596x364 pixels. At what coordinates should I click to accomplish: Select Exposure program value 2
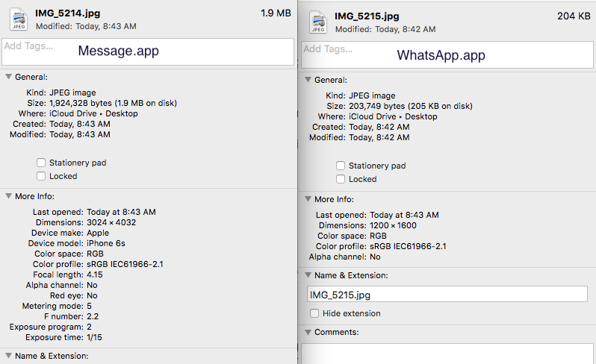tap(89, 327)
